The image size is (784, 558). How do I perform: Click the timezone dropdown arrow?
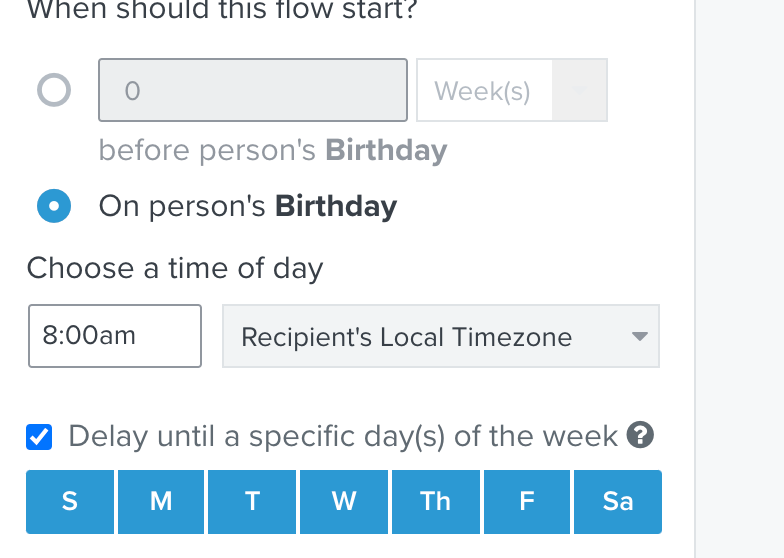(640, 336)
